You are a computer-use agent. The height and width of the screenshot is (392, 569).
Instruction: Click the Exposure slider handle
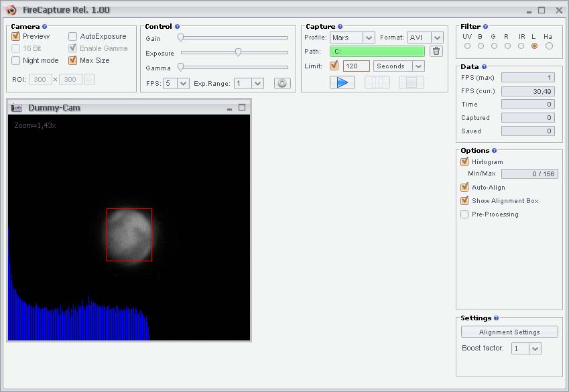238,52
